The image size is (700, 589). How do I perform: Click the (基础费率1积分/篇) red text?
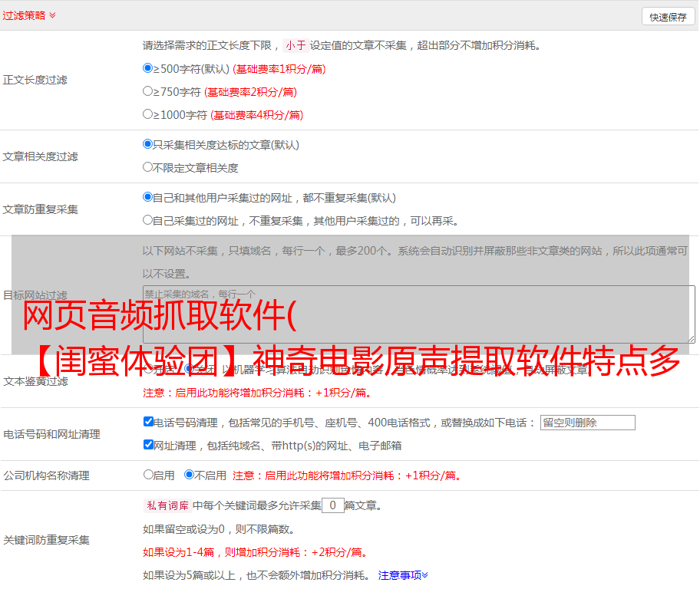point(279,69)
